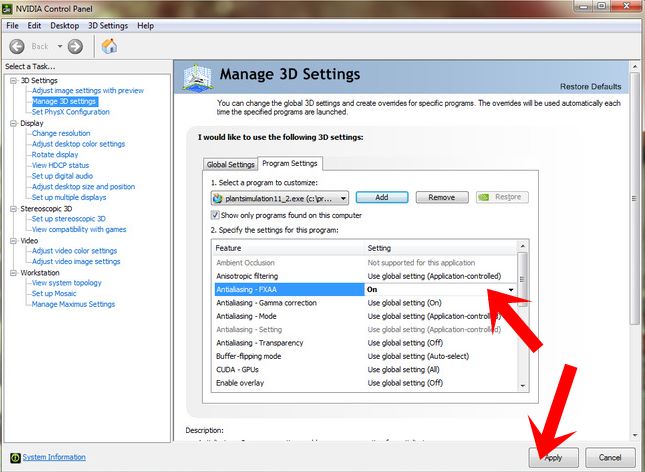Click the Forward arrow icon
Viewport: 645px width, 472px height.
click(75, 46)
